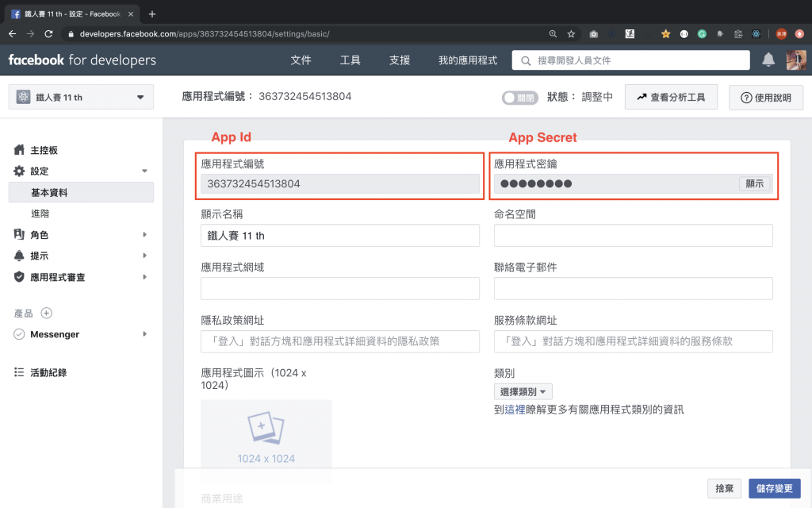The image size is (812, 508).
Task: Expand the 提示 section arrow
Action: [144, 255]
